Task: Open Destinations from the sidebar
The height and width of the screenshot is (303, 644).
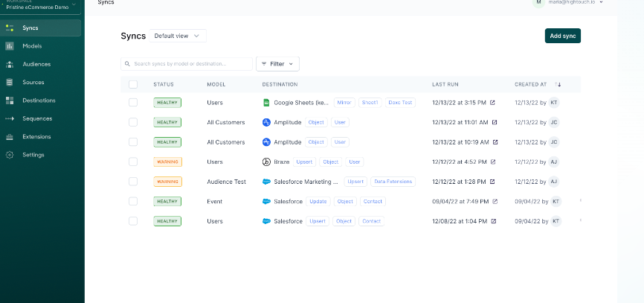Action: 39,101
